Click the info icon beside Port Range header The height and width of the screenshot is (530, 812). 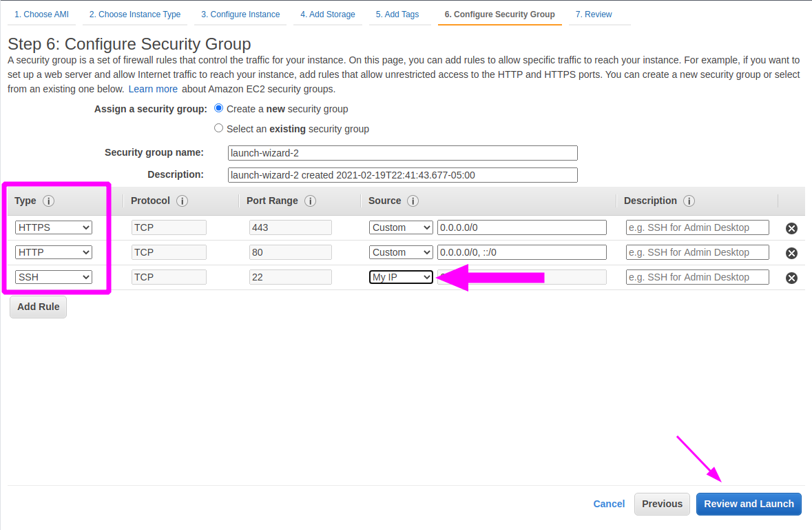309,201
